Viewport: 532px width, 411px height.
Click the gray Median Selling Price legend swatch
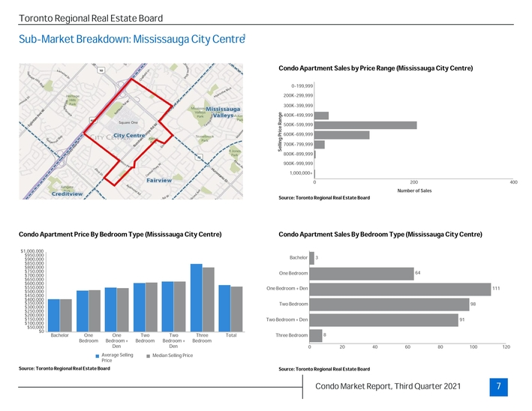148,355
